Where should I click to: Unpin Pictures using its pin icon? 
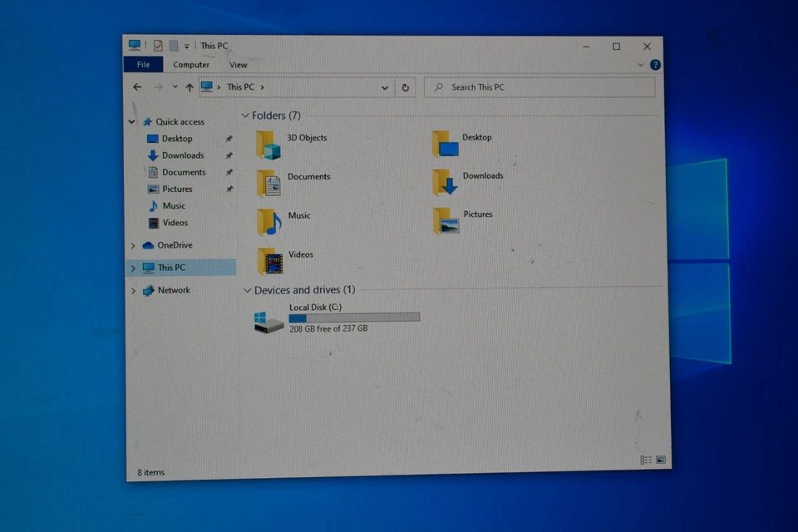(229, 189)
